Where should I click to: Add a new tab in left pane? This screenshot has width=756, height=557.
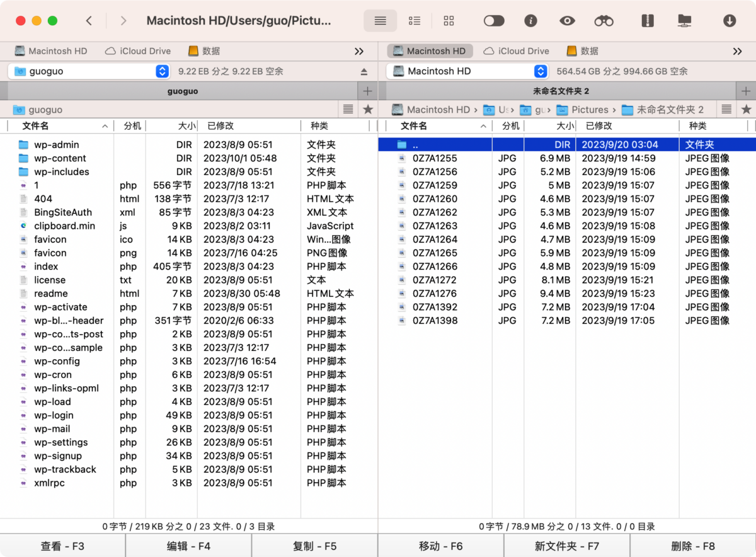tap(367, 91)
